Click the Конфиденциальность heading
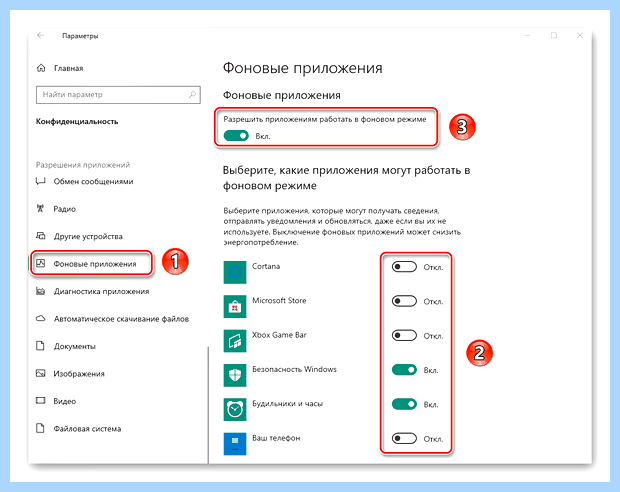The width and height of the screenshot is (620, 492). pyautogui.click(x=77, y=121)
